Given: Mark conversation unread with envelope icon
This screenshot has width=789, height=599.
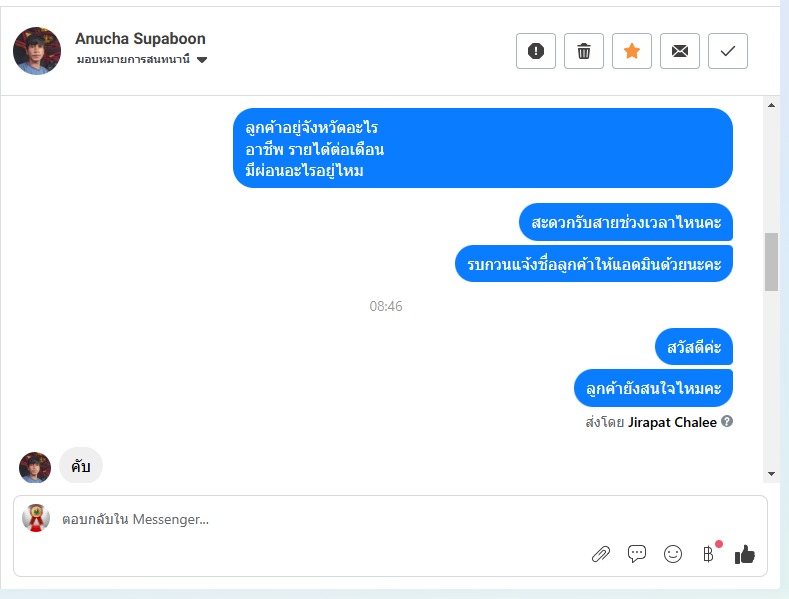Looking at the screenshot, I should pos(680,51).
